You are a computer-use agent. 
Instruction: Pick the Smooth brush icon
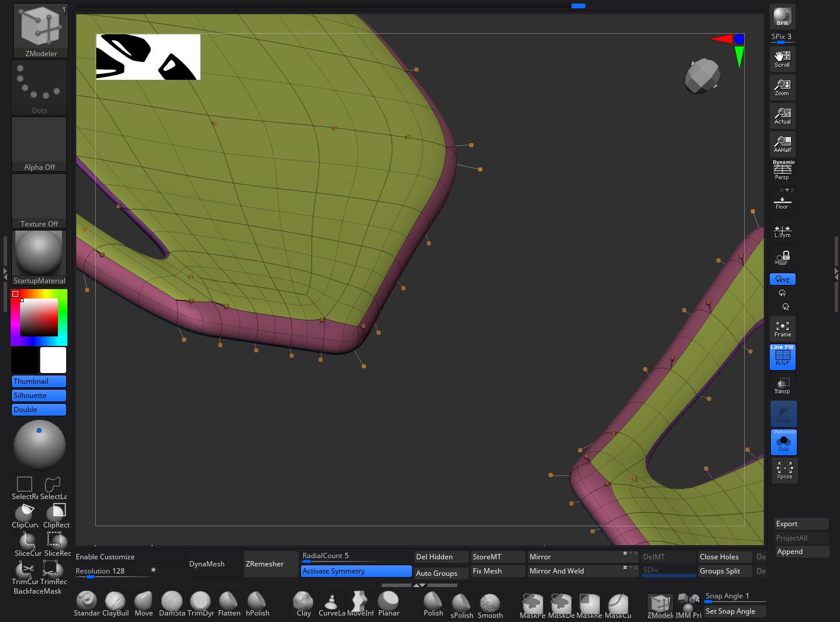[490, 604]
